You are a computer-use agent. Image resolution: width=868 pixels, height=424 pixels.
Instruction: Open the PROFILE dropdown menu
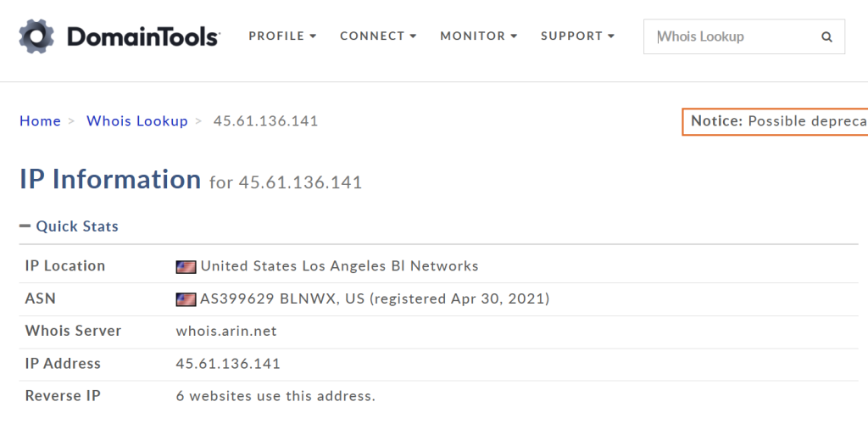[282, 36]
